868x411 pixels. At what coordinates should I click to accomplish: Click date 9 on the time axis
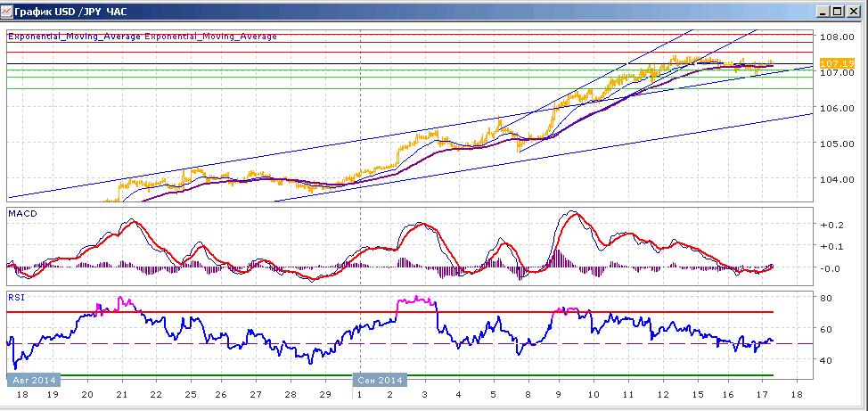tap(559, 394)
